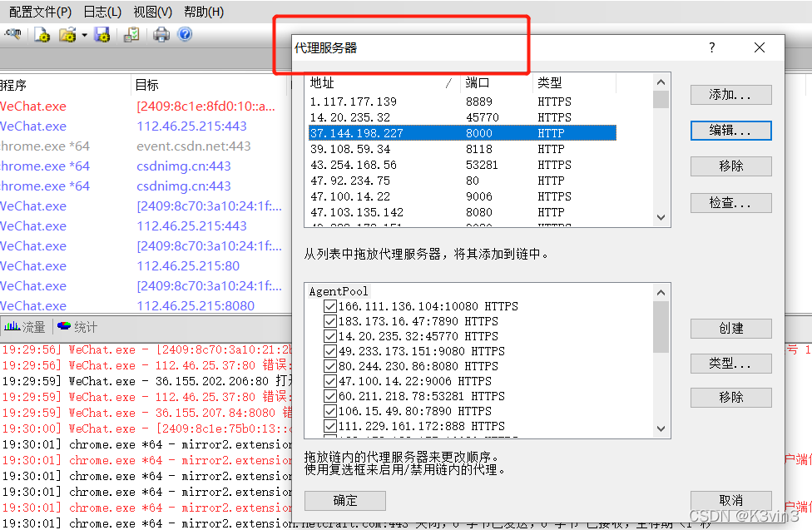Close the 代理服务器 dialog
Screen dimensions: 812x530
tap(760, 47)
